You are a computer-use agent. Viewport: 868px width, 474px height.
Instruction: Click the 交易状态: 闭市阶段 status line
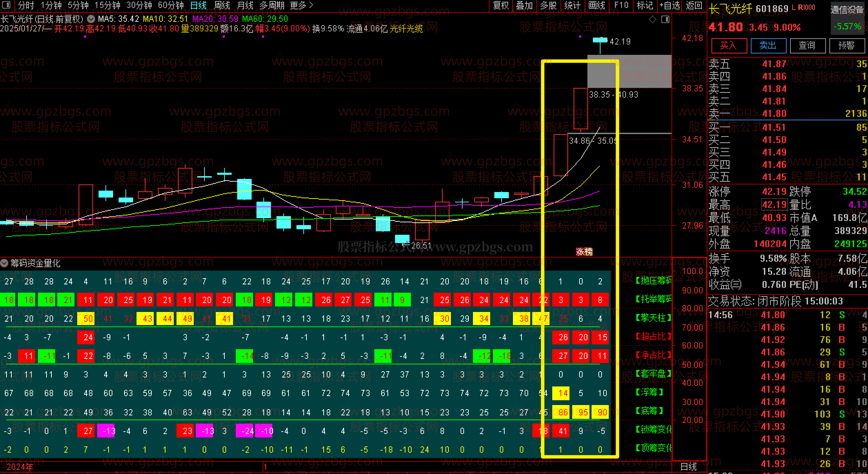tap(776, 301)
